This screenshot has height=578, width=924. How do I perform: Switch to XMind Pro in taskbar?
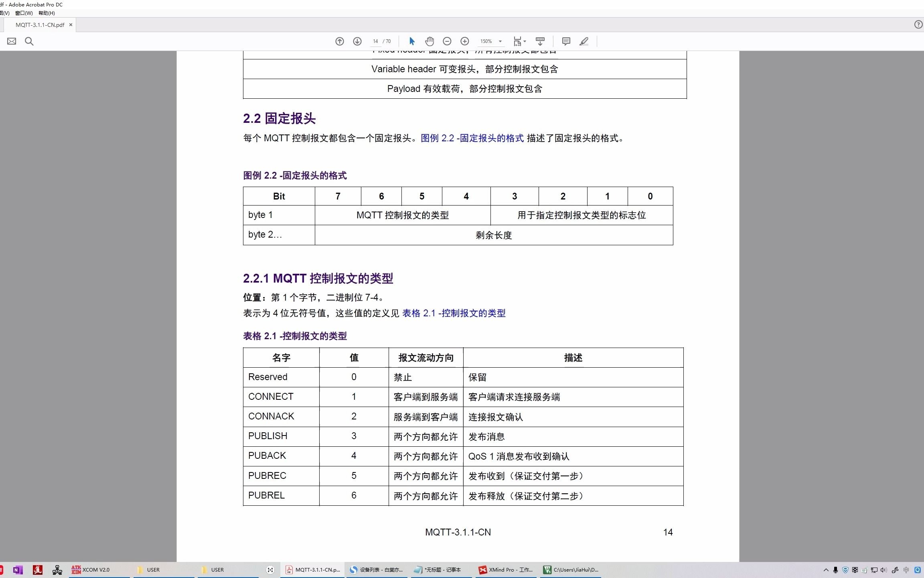tap(506, 570)
